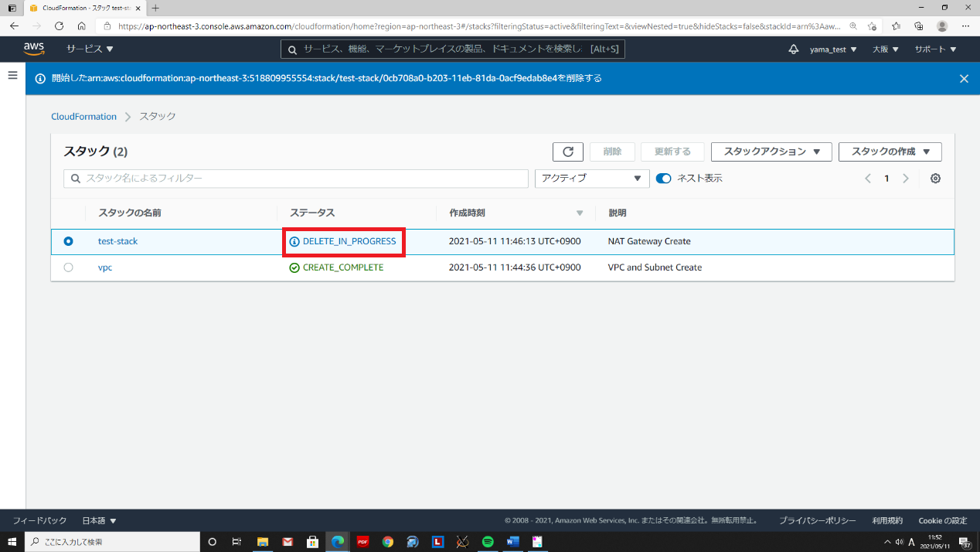Open the アクティブ status filter dropdown
980x552 pixels.
[x=592, y=179]
